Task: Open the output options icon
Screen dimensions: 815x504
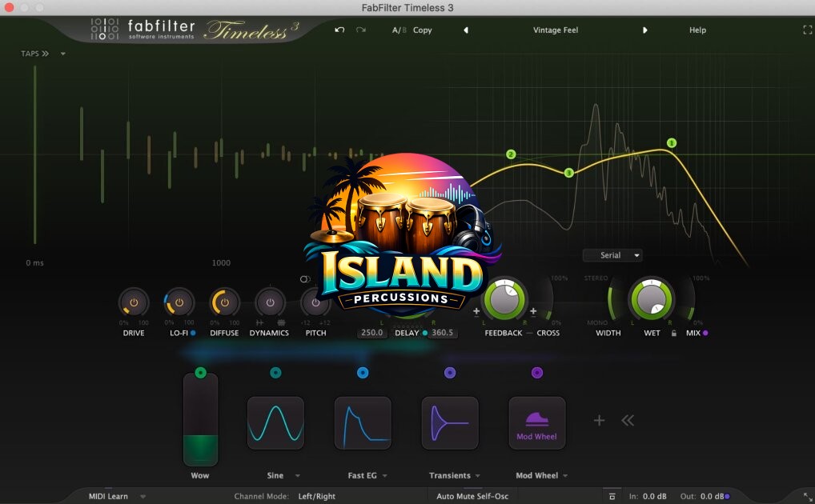Action: pyautogui.click(x=612, y=496)
